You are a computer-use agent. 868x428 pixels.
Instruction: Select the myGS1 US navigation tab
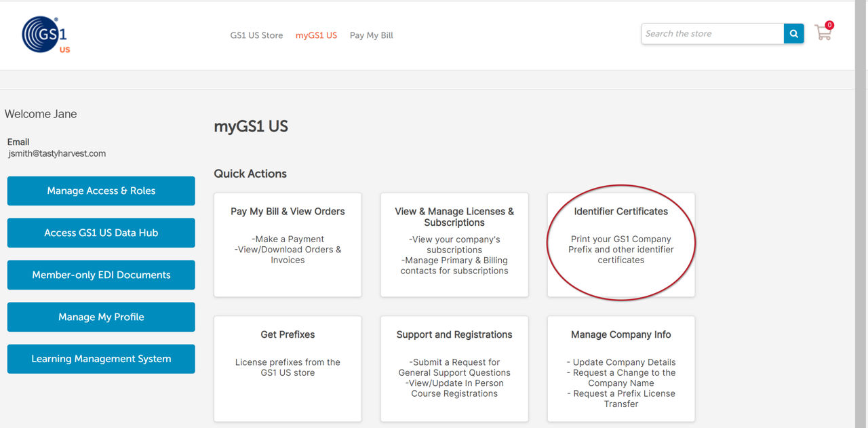316,35
